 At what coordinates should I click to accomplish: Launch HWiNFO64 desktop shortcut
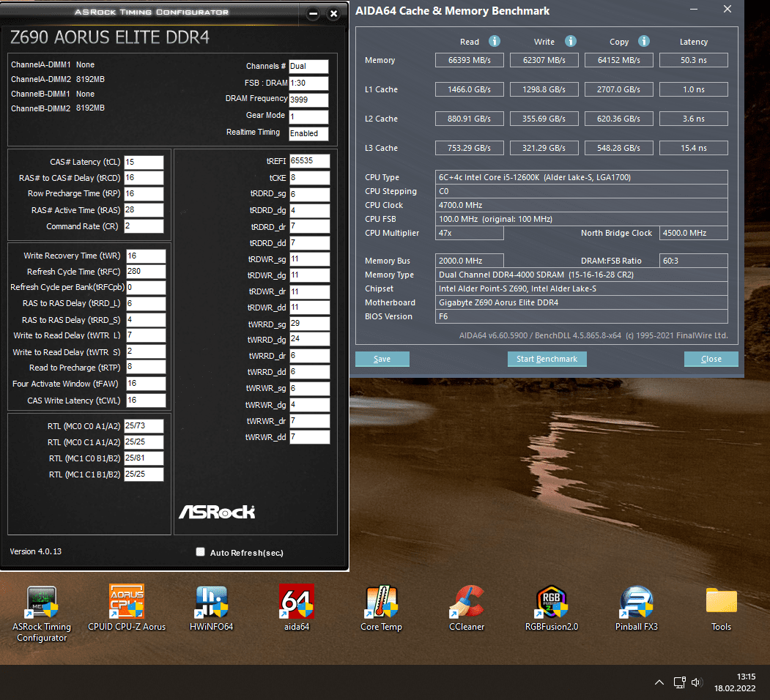tap(211, 608)
